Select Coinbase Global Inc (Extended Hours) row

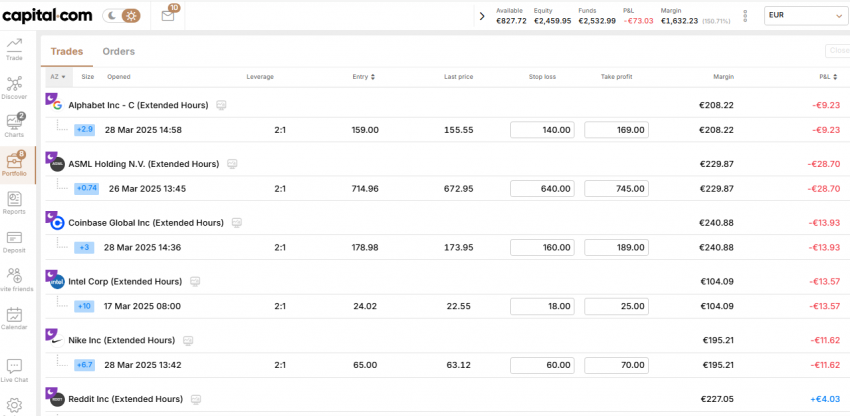coord(445,223)
